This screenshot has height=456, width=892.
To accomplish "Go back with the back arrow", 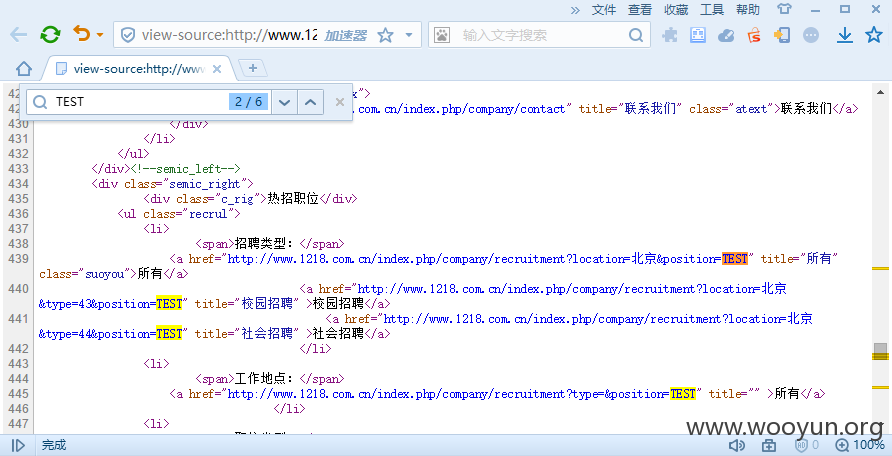I will (19, 35).
